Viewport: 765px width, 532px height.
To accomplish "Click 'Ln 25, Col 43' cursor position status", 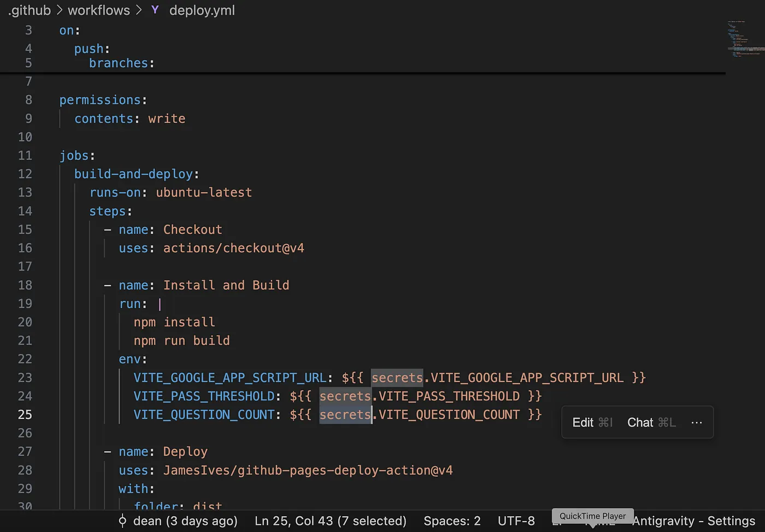I will point(331,521).
